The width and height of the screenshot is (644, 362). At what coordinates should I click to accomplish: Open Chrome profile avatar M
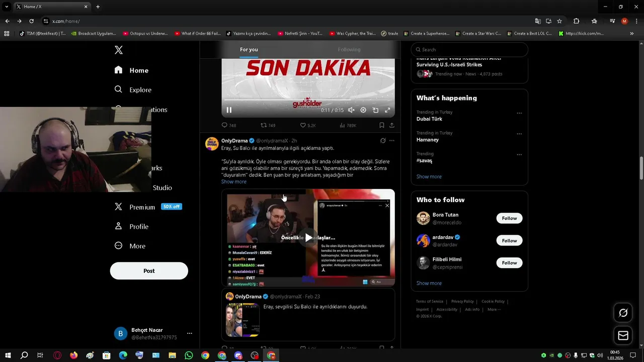(624, 21)
